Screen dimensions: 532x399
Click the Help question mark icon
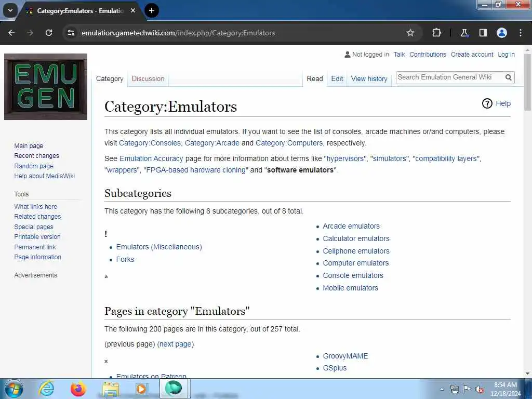tap(487, 103)
